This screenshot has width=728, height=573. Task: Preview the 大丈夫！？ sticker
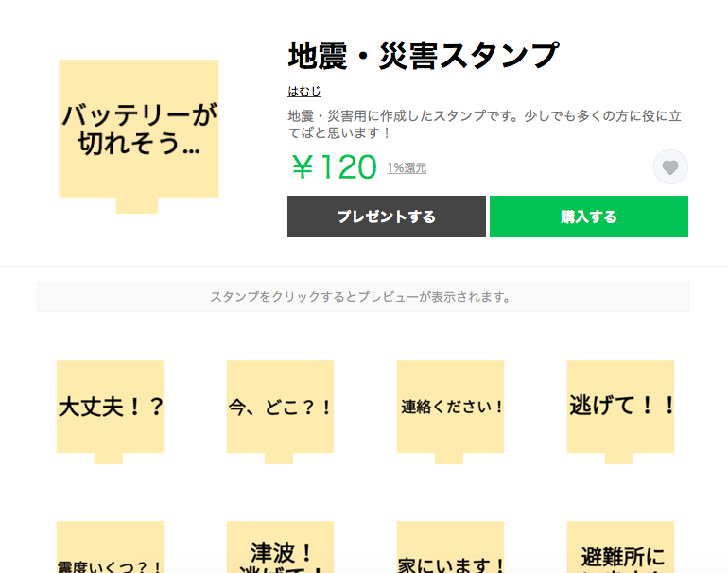click(110, 407)
